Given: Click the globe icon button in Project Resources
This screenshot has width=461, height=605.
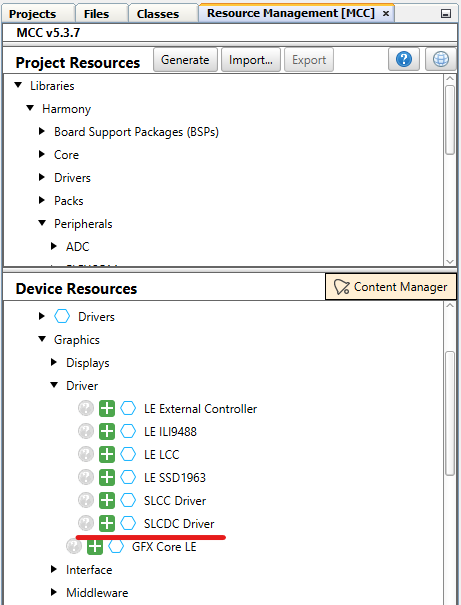Looking at the screenshot, I should pos(441,59).
